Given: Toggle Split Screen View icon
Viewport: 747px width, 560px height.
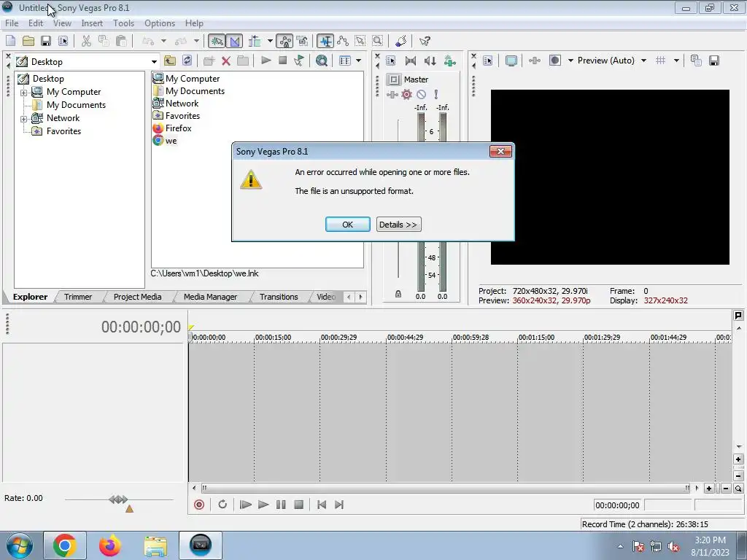Looking at the screenshot, I should click(555, 61).
